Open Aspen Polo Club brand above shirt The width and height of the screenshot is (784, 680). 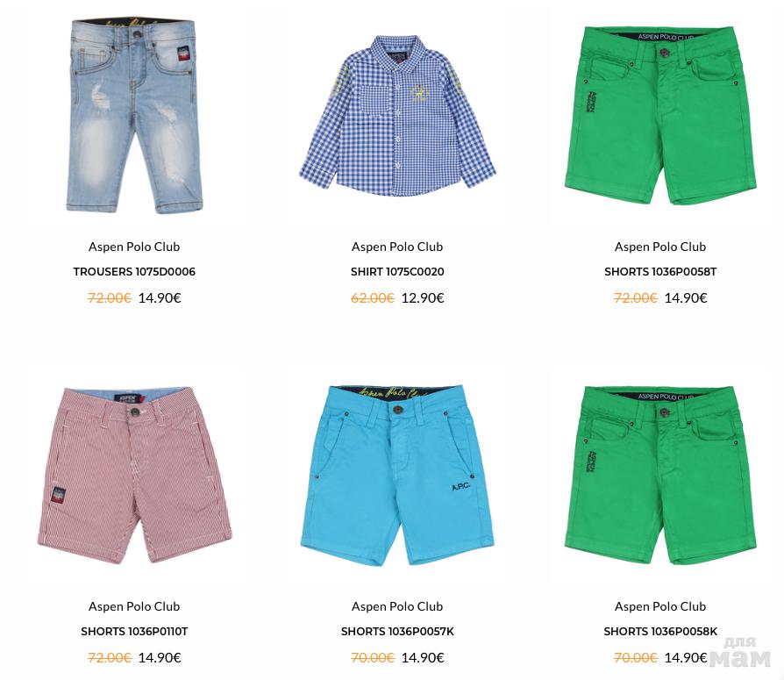pos(397,247)
